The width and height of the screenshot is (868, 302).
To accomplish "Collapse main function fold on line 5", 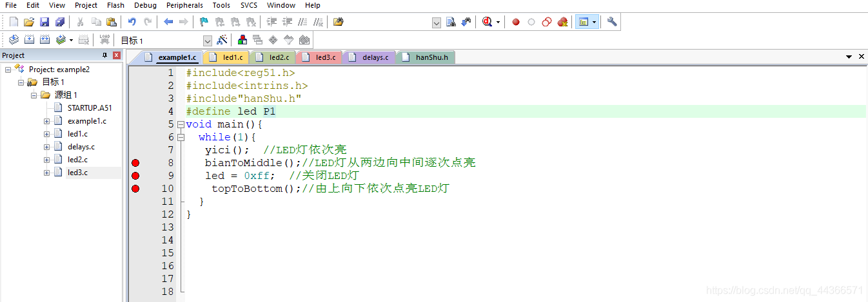I will coord(181,124).
